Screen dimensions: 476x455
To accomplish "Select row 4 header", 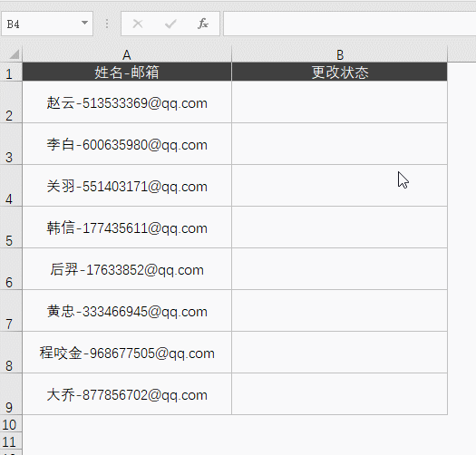I will pos(11,186).
